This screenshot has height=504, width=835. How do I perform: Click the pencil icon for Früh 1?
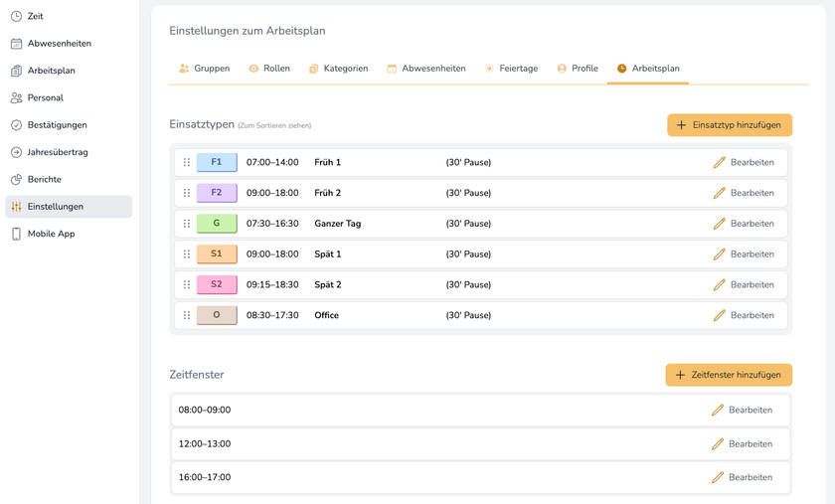coord(719,162)
